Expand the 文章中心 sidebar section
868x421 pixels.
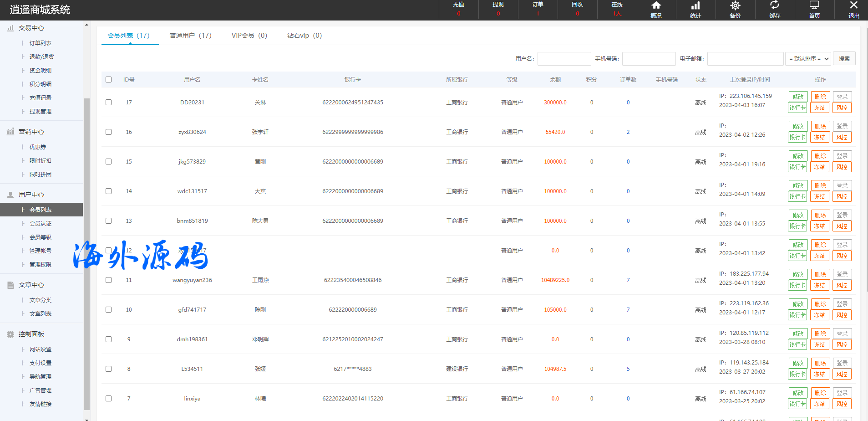coord(31,285)
